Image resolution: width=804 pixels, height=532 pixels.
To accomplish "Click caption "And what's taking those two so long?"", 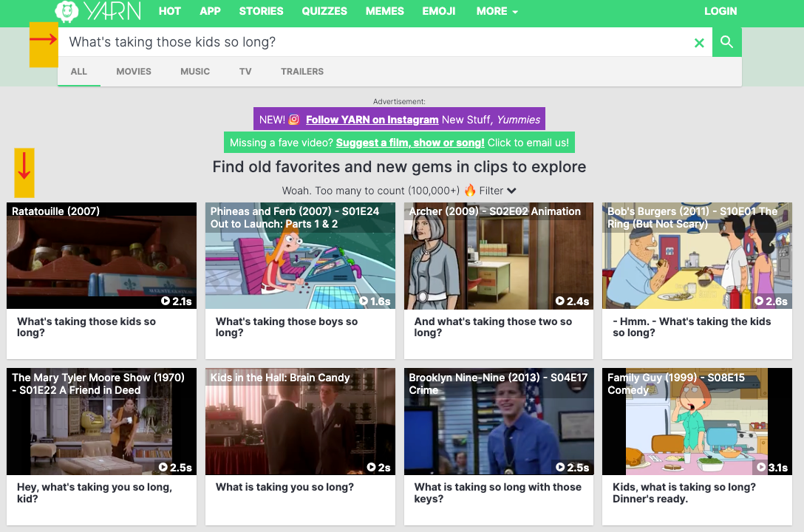I will point(493,327).
